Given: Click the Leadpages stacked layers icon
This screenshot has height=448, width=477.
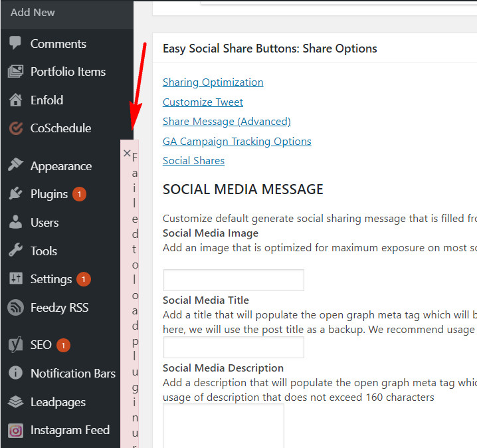Looking at the screenshot, I should point(15,401).
